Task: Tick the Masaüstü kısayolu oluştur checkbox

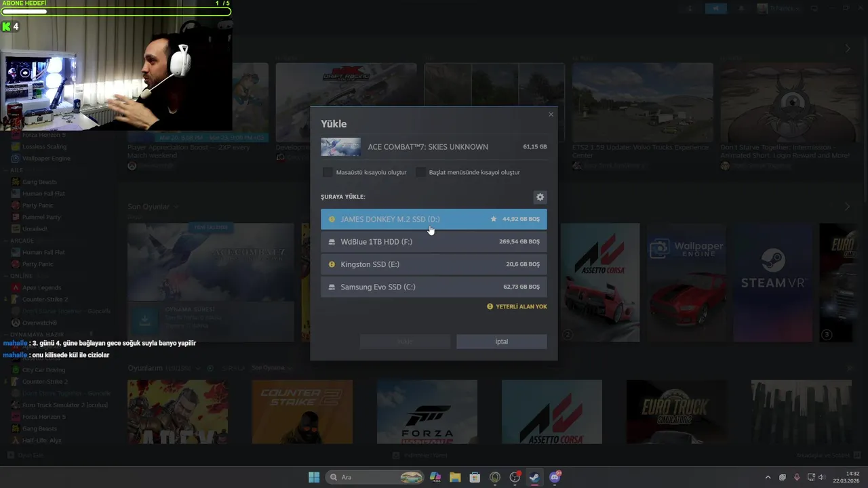Action: click(x=328, y=172)
